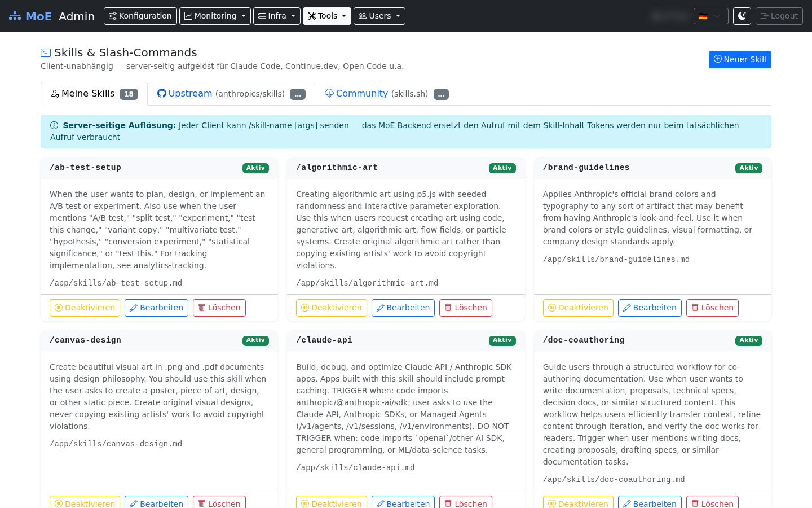Expand the Monitoring dropdown menu
Screen dimensions: 812x508
[x=215, y=16]
